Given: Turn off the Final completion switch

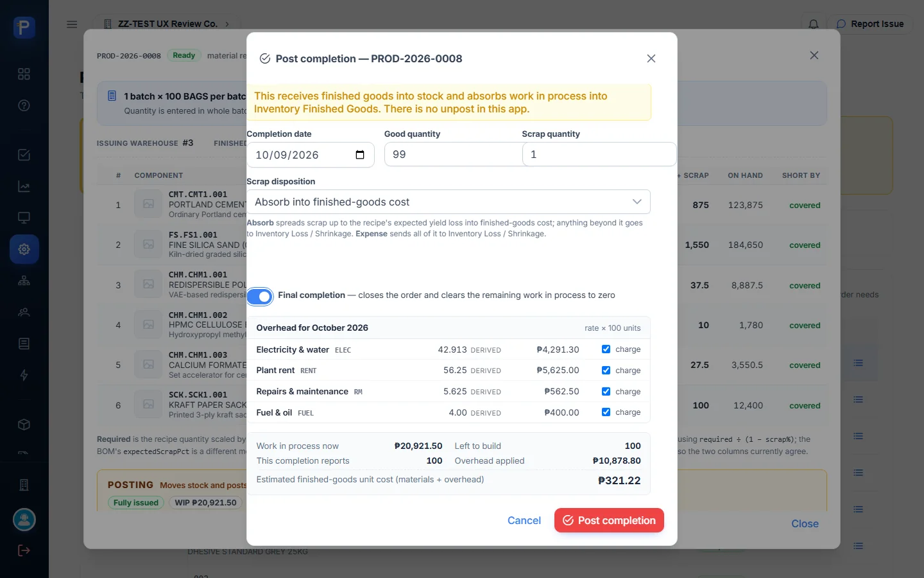Looking at the screenshot, I should (260, 296).
